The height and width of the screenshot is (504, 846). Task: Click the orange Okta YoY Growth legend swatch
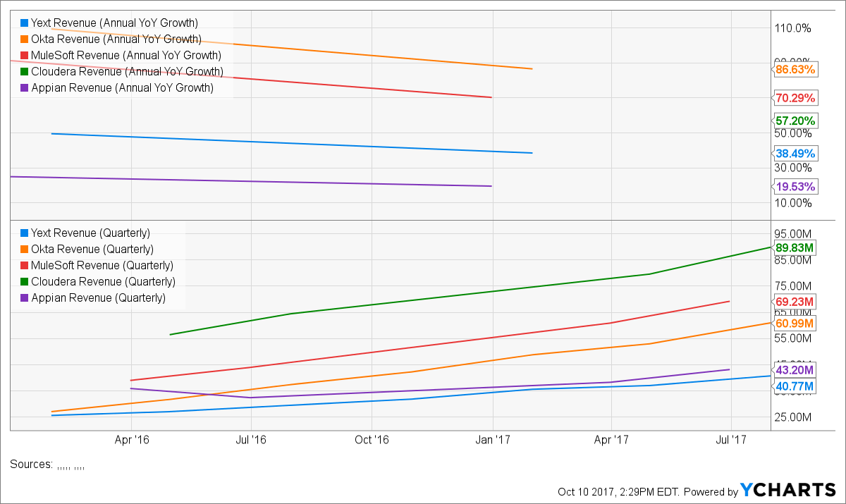click(x=25, y=39)
